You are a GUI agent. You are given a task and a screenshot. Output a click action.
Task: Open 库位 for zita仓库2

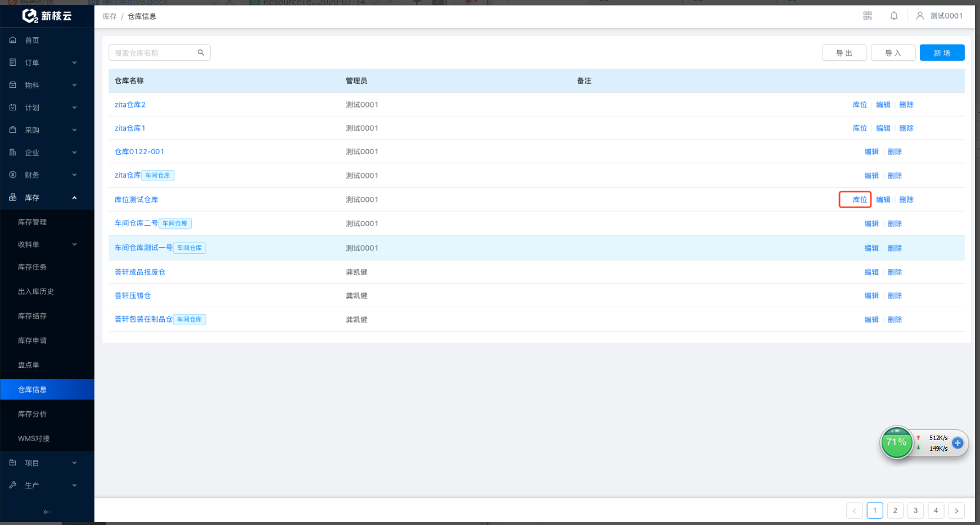(x=860, y=105)
